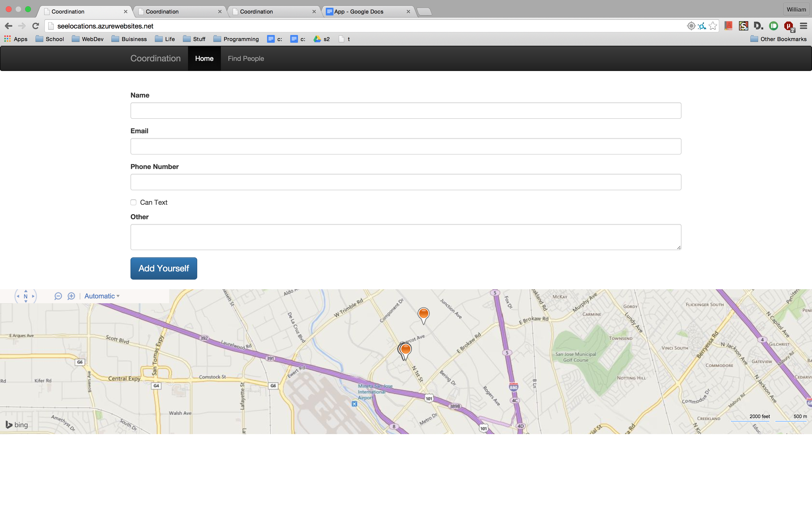Click the Bing logo on map

[x=17, y=425]
